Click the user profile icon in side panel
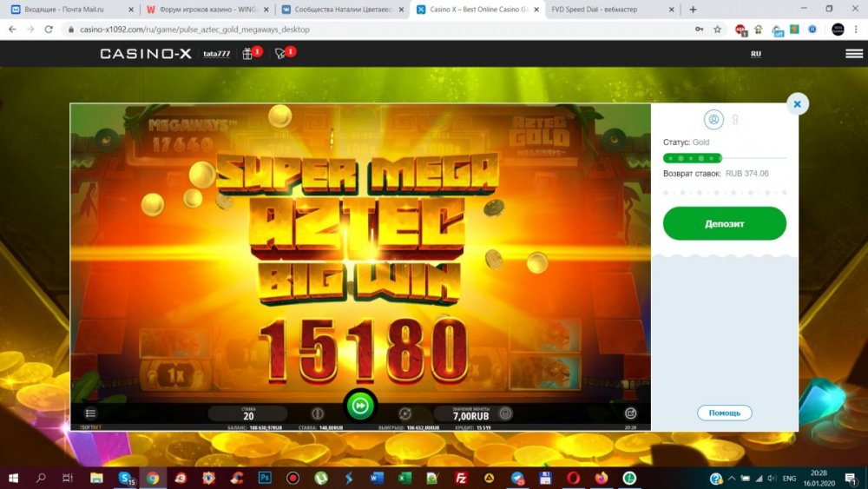Image resolution: width=868 pixels, height=489 pixels. 713,119
